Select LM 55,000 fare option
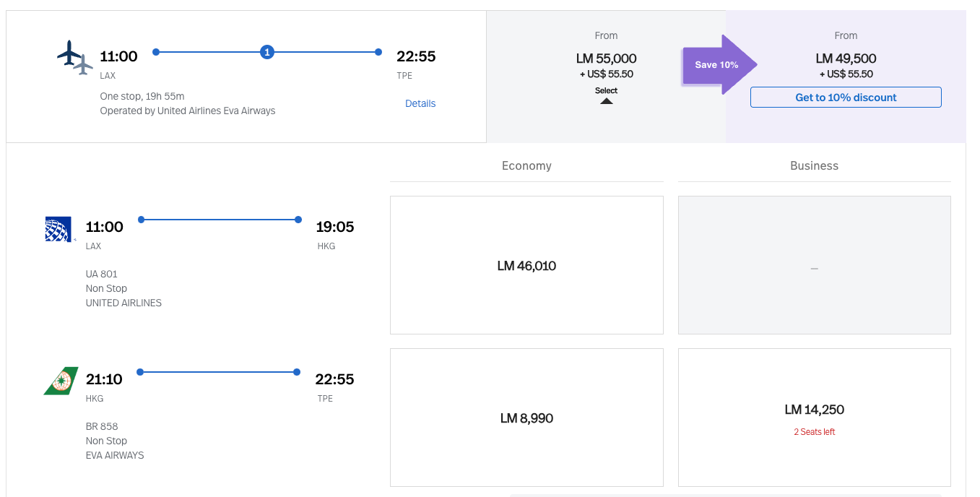 pyautogui.click(x=607, y=59)
